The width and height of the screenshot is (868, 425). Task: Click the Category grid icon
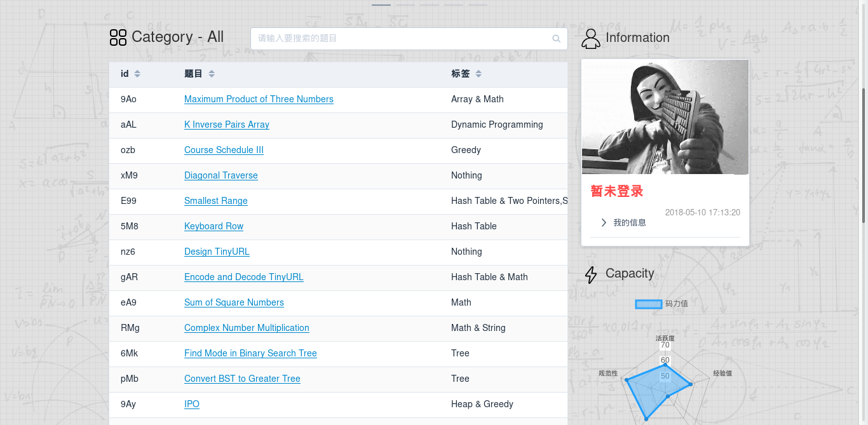[118, 37]
